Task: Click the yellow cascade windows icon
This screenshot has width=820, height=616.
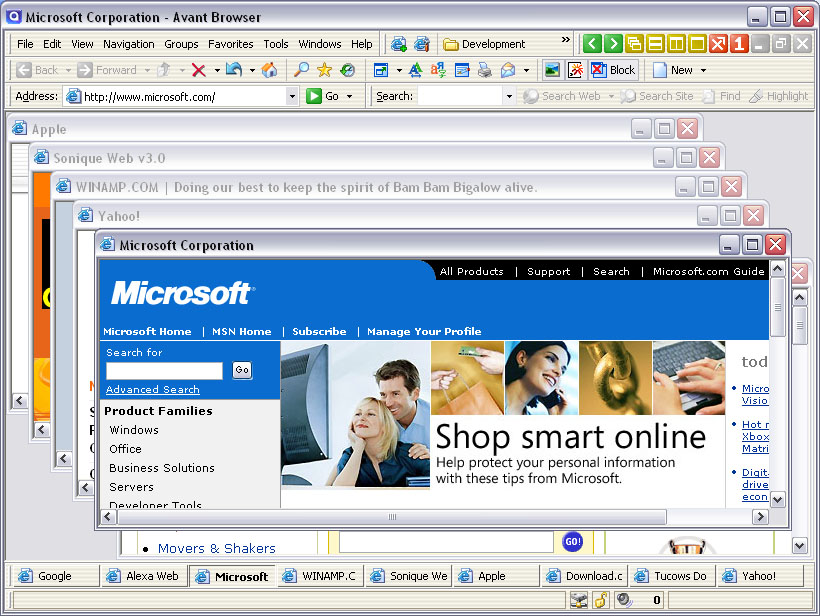Action: pyautogui.click(x=634, y=43)
